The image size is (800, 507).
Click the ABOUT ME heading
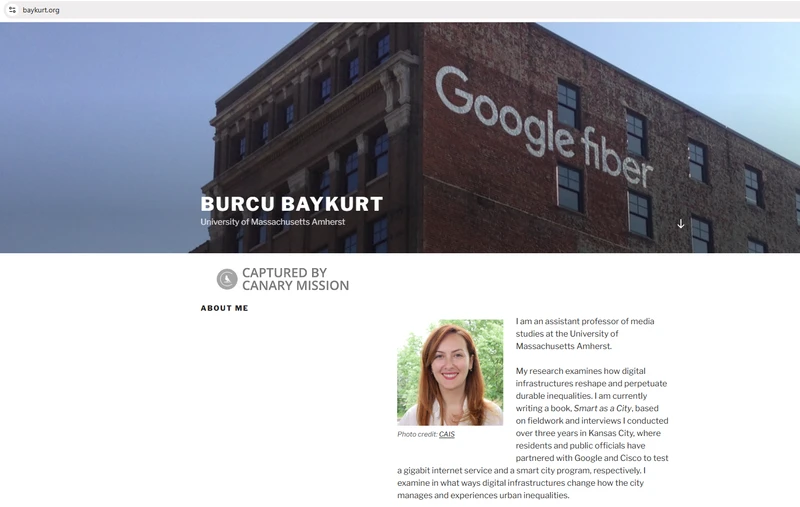224,308
